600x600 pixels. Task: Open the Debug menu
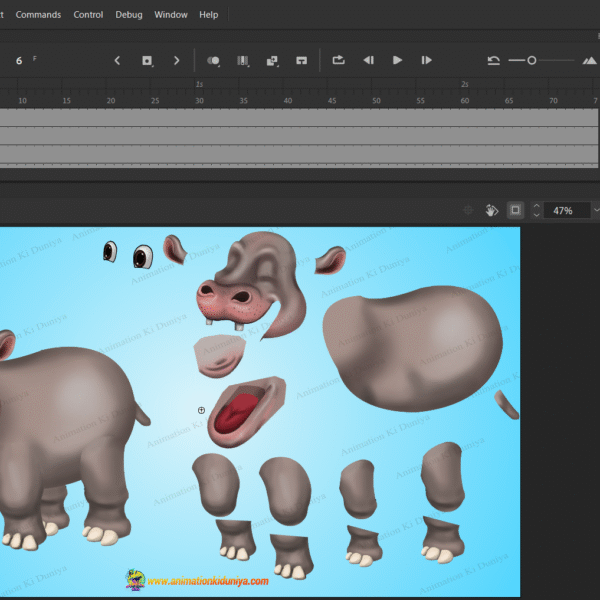[x=129, y=15]
